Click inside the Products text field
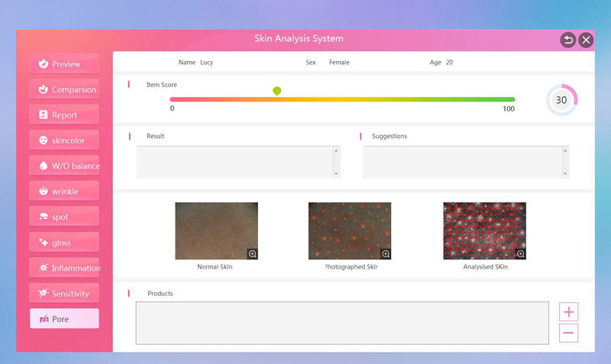The width and height of the screenshot is (611, 364). [x=341, y=323]
